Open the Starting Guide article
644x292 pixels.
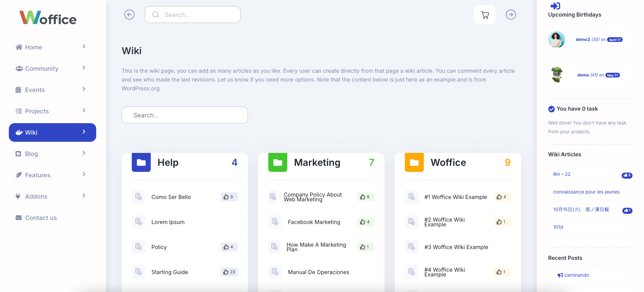[170, 272]
